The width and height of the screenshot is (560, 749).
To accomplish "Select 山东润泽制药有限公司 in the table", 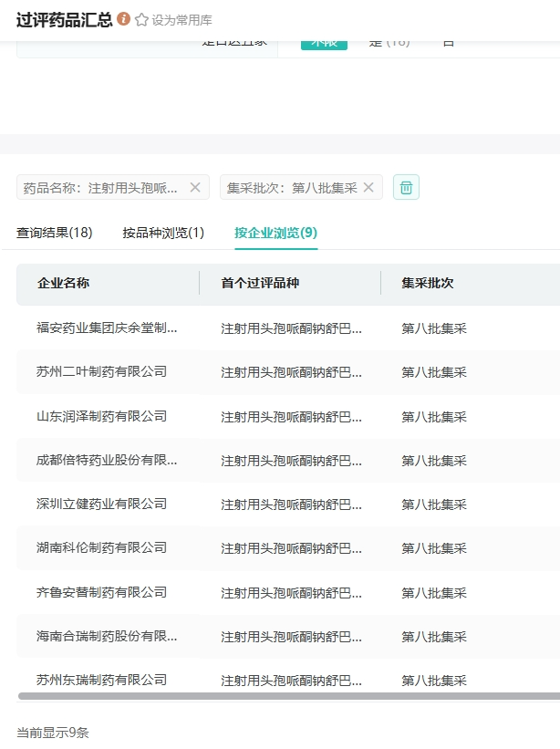I will [x=102, y=416].
